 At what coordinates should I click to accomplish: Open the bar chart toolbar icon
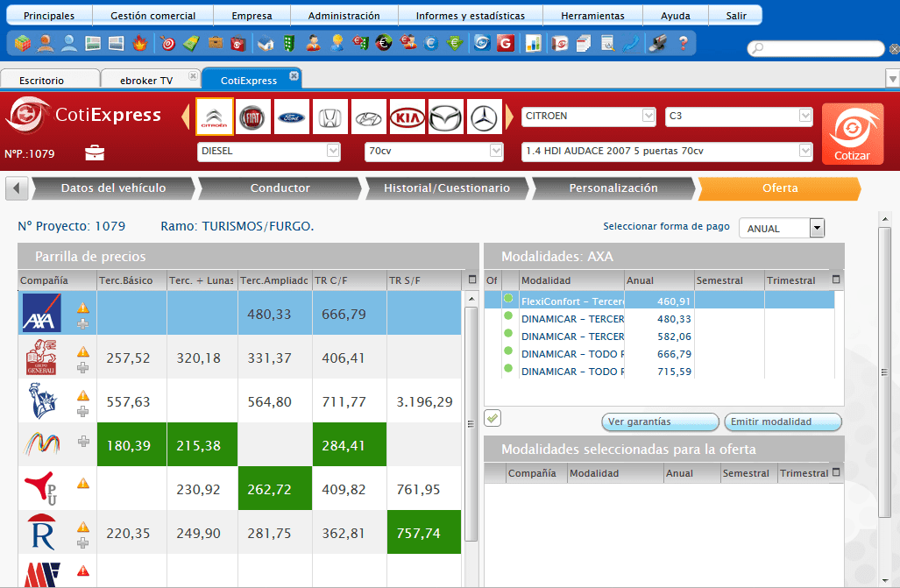point(533,43)
